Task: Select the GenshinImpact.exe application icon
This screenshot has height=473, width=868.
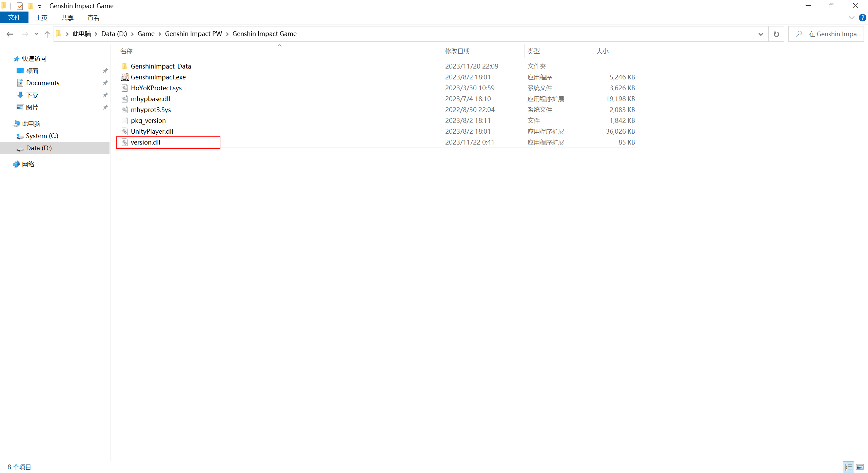Action: coord(124,77)
